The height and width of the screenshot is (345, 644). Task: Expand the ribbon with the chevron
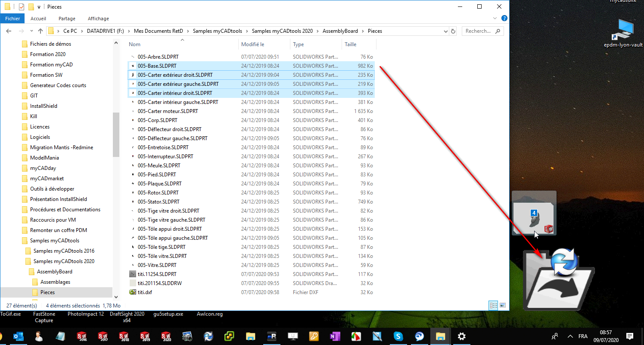[495, 19]
